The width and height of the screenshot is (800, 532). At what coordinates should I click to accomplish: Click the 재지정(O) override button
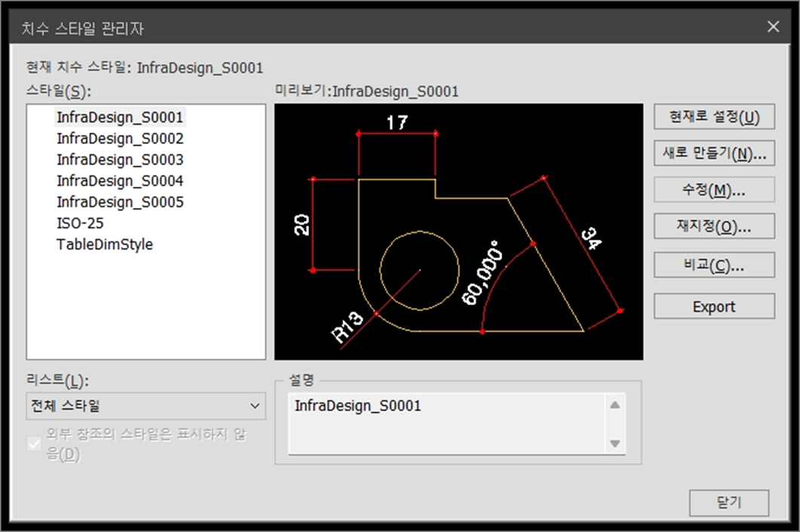(x=714, y=226)
